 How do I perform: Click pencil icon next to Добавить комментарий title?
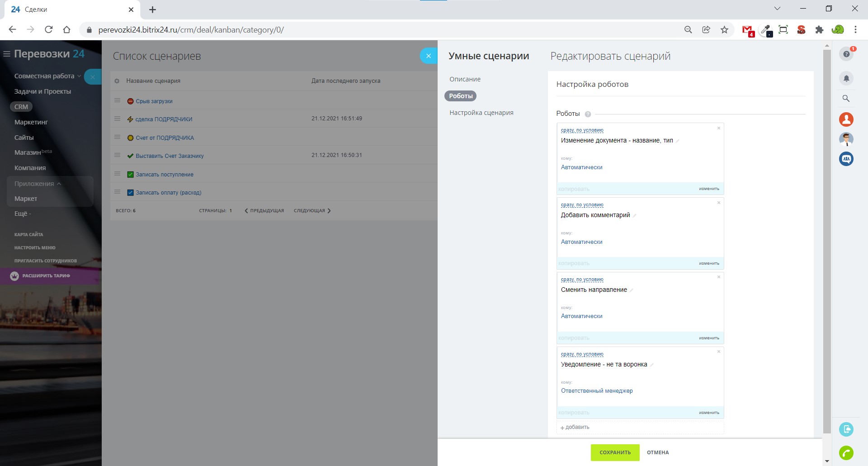click(635, 215)
